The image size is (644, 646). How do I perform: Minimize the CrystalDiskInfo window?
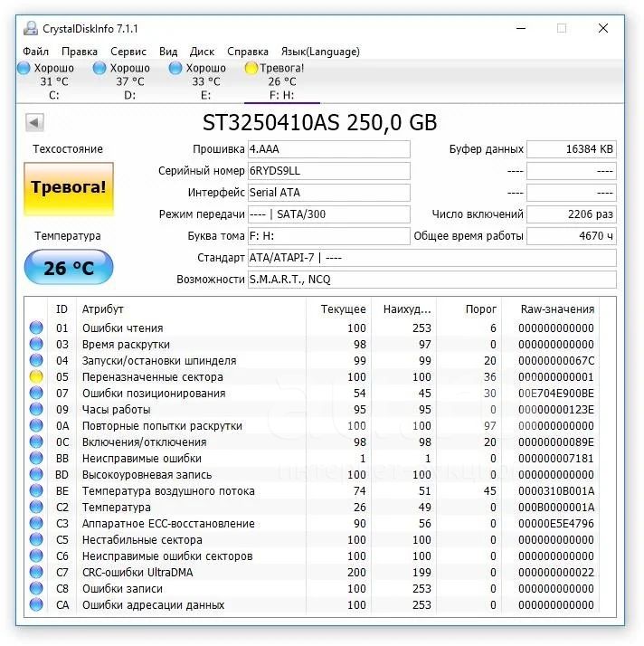click(521, 28)
